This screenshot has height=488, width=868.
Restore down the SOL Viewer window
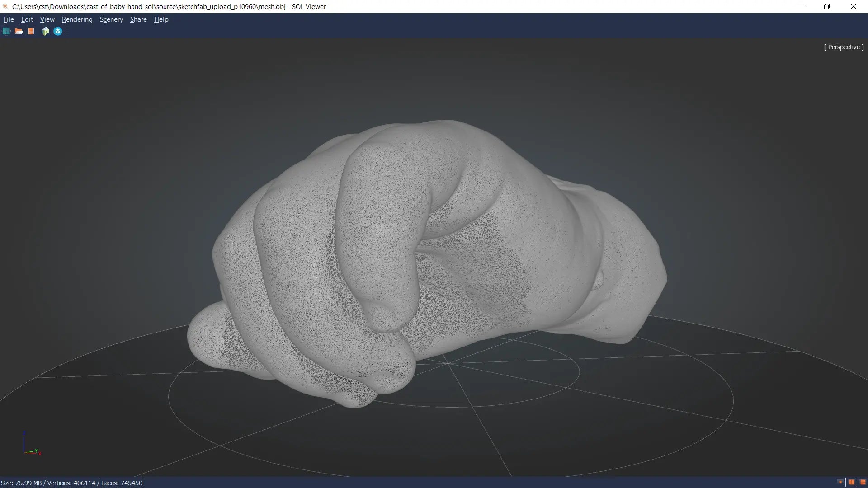pos(827,6)
